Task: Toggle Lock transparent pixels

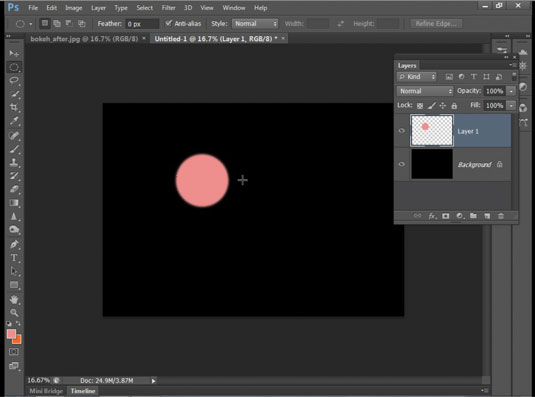Action: (x=420, y=106)
